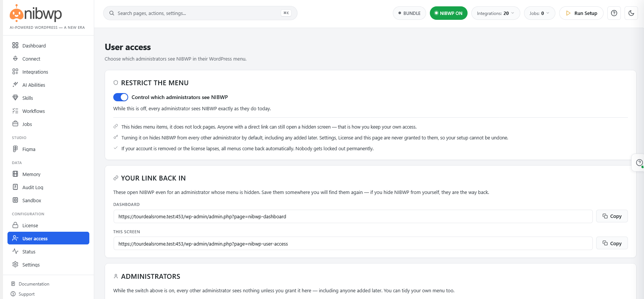Open Jobs from the sidebar
The width and height of the screenshot is (644, 299).
(48, 124)
